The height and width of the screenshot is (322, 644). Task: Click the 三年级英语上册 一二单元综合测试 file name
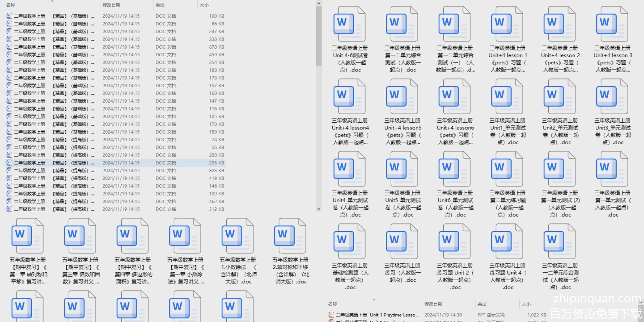(560, 276)
